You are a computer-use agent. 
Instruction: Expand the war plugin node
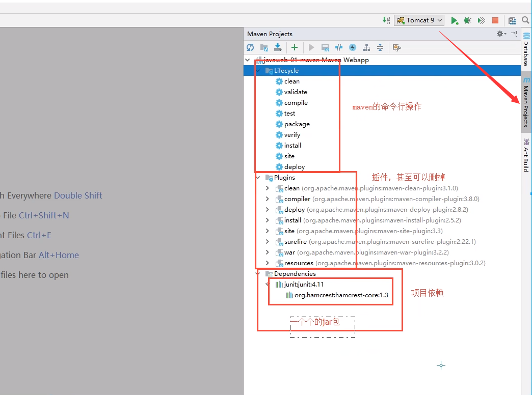click(x=268, y=252)
